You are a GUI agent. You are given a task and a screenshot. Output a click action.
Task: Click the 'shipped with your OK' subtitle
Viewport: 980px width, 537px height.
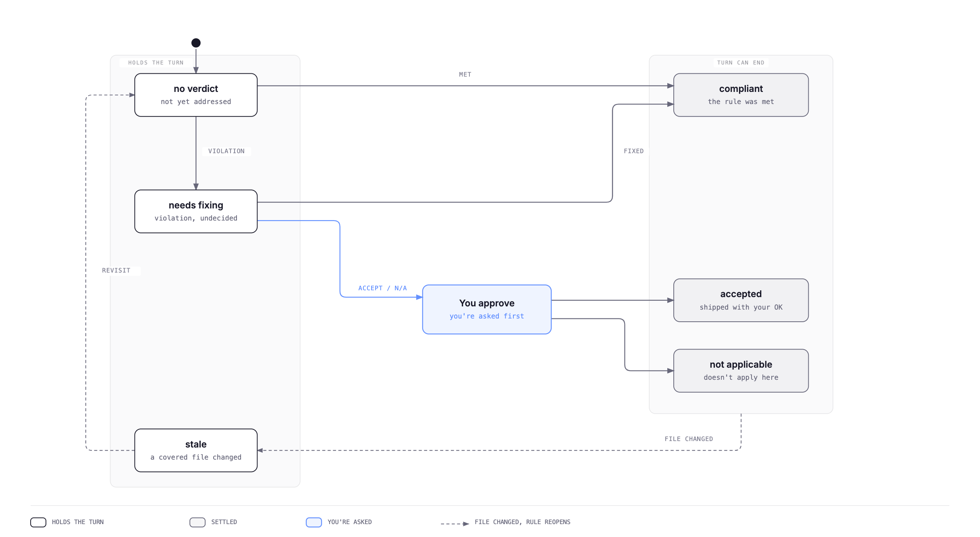[741, 307]
